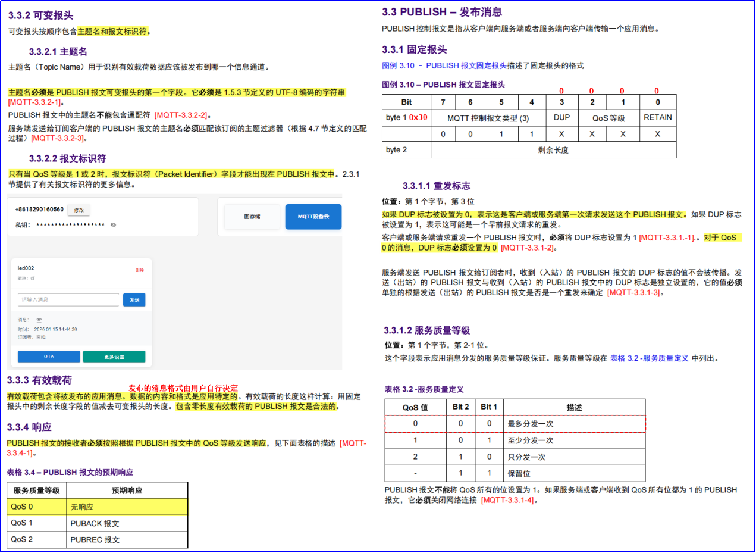Click the QoS 1 row label in response table

[36, 523]
